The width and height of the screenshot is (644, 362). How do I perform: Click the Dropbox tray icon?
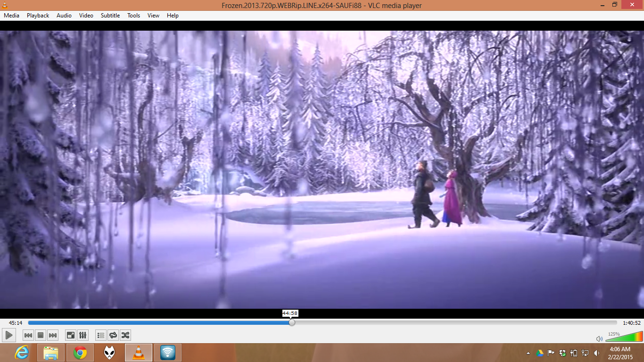click(562, 353)
